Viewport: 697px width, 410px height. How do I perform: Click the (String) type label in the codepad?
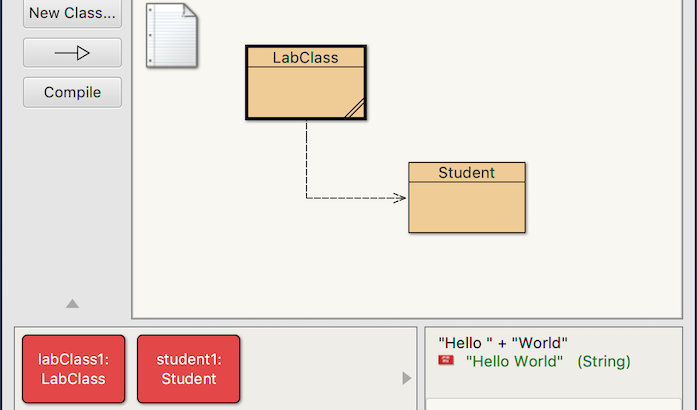[x=604, y=361]
